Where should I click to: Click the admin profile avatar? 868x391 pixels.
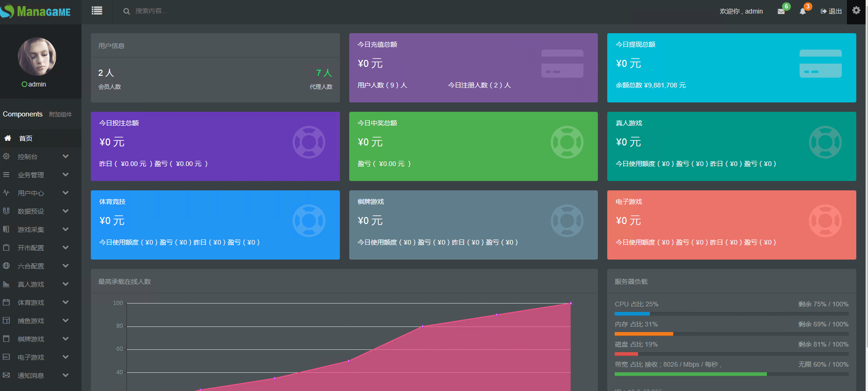click(x=37, y=57)
